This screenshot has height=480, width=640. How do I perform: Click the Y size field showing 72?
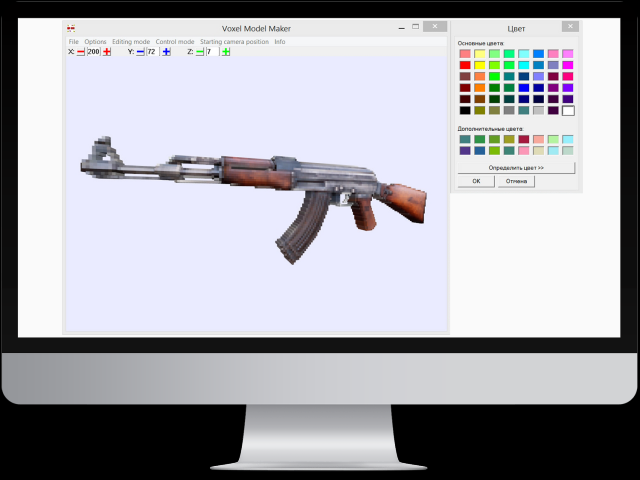pos(152,52)
